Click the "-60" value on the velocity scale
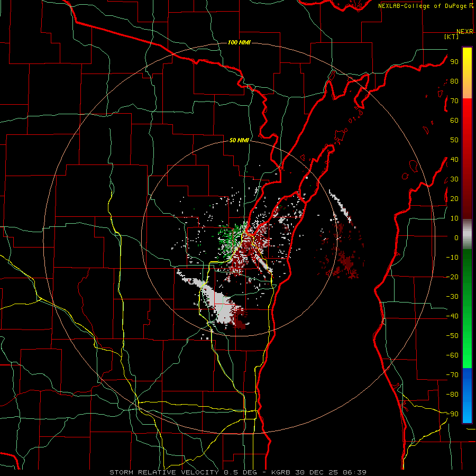Viewport: 476px width, 476px height. click(452, 355)
